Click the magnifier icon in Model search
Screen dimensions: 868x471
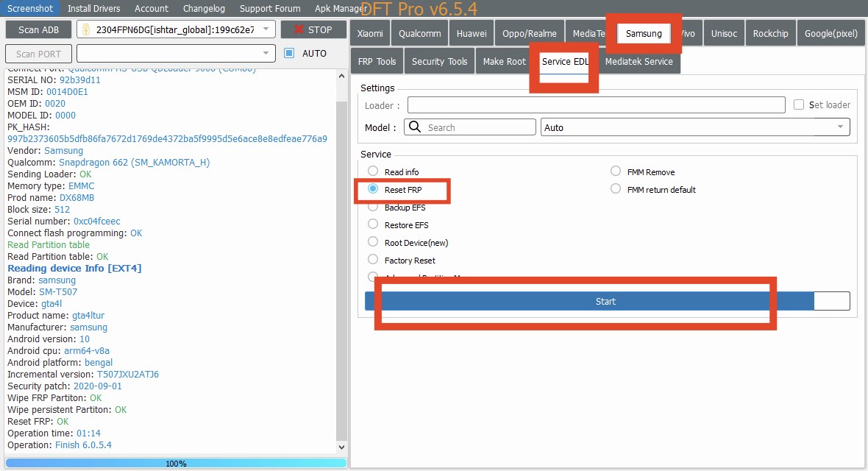click(x=415, y=127)
